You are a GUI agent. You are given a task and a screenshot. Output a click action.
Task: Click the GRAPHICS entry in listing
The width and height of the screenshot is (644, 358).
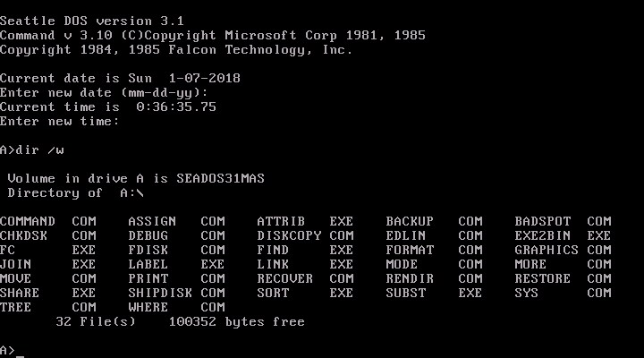click(547, 250)
